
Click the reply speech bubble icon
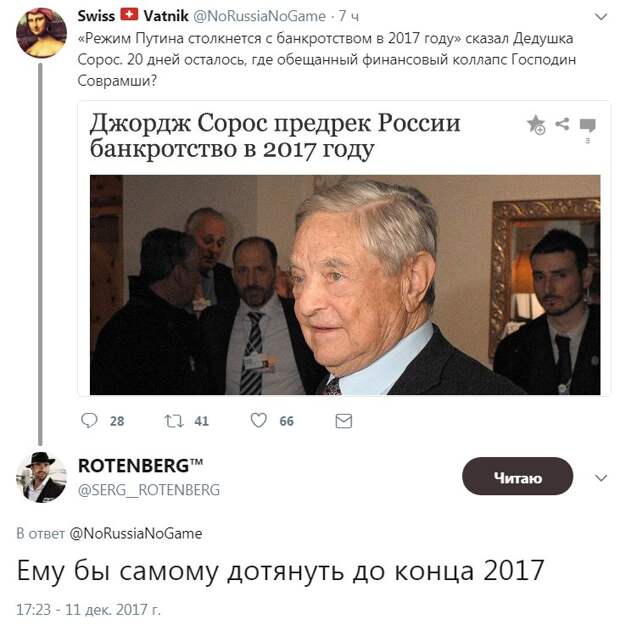point(89,421)
